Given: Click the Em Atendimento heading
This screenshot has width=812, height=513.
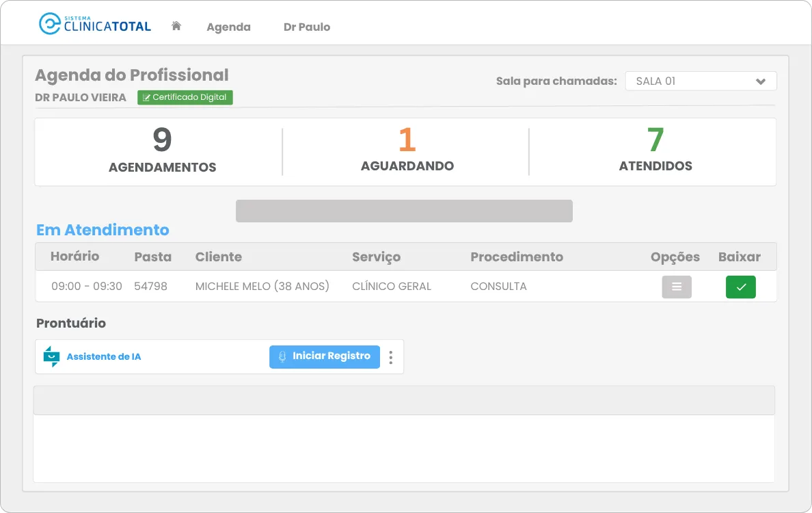Looking at the screenshot, I should pyautogui.click(x=103, y=230).
